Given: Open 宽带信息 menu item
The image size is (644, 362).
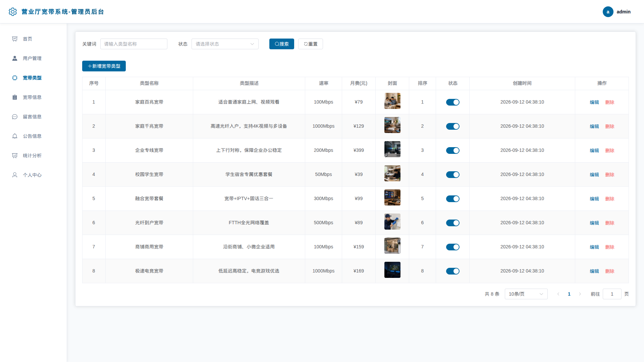Looking at the screenshot, I should click(x=33, y=97).
